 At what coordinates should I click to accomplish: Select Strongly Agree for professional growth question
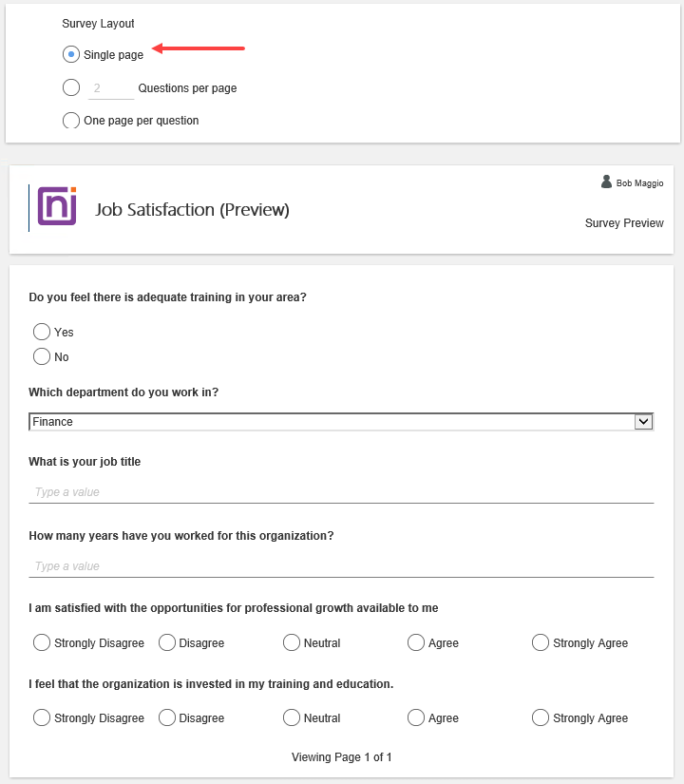540,642
